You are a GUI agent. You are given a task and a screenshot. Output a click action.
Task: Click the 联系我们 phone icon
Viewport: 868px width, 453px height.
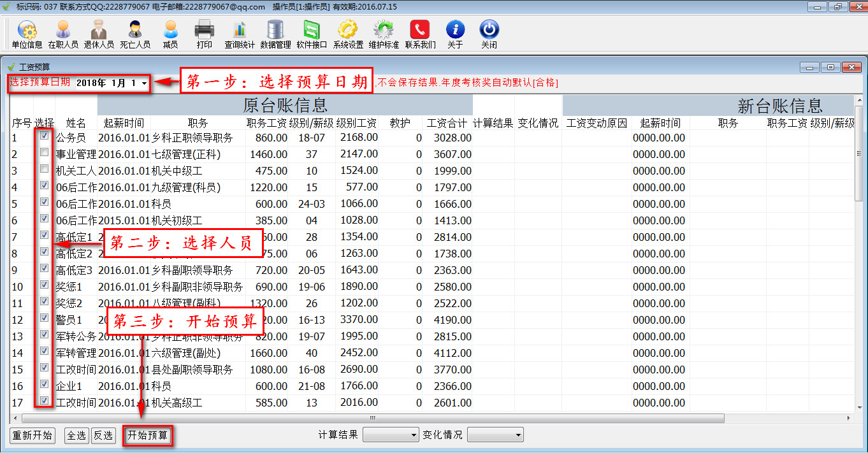coord(420,30)
